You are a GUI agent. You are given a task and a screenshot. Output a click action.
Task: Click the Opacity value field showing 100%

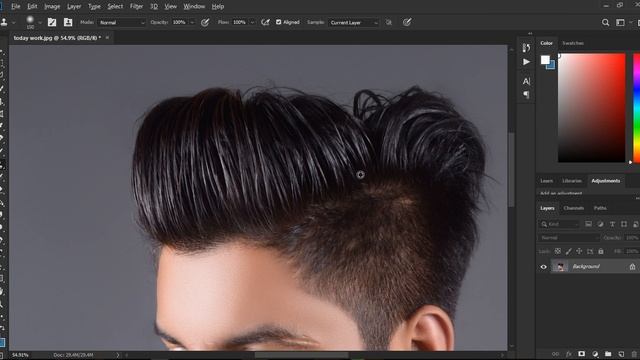click(x=179, y=22)
